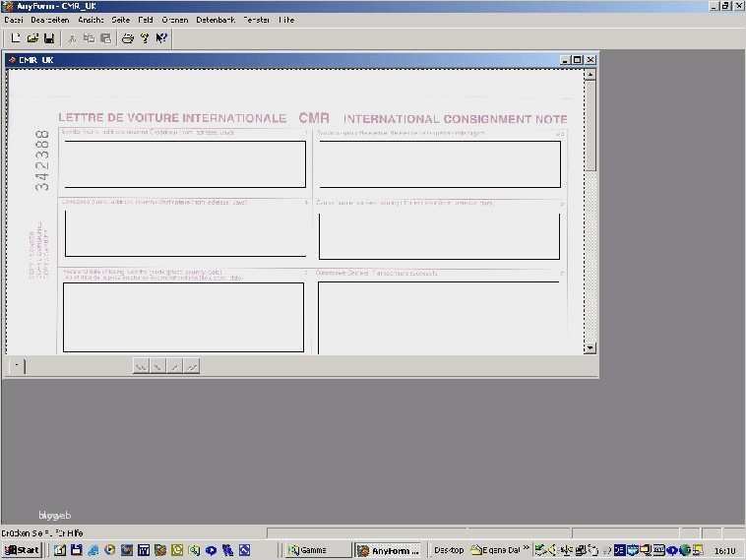Expand the taskbar toolbar overflow chevron
746x560 pixels.
click(526, 547)
